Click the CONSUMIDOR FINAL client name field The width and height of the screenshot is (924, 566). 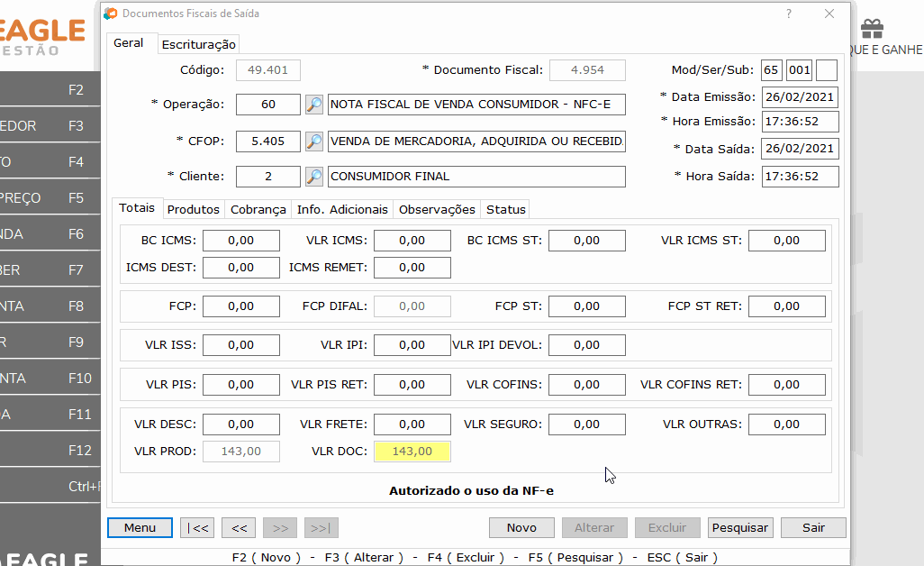click(476, 177)
